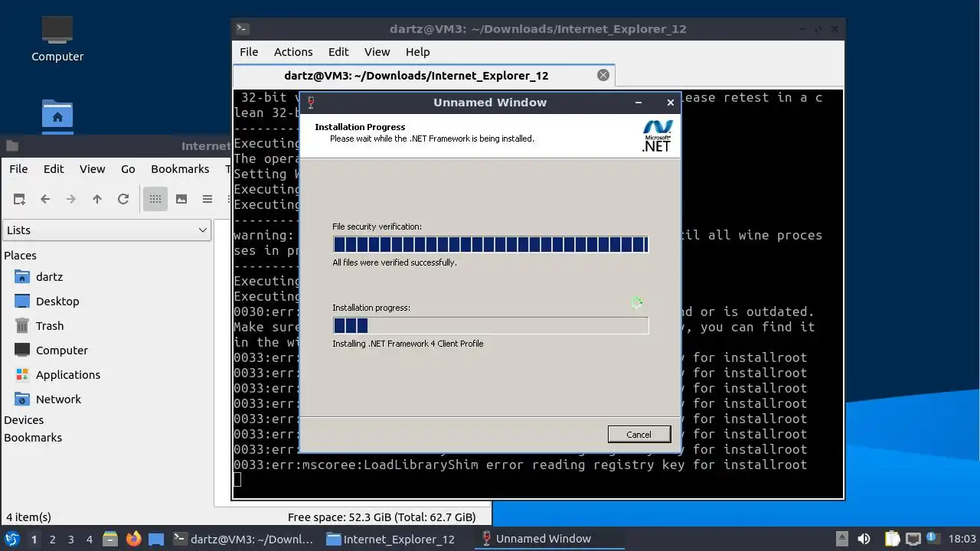Screen dimensions: 980x551
Task: Click the notifications tray icon beside clock
Action: point(934,539)
